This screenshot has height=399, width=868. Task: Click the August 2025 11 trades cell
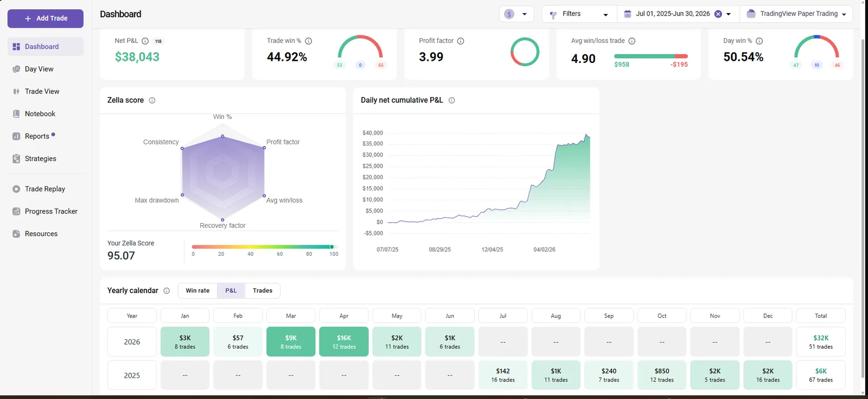click(x=556, y=375)
